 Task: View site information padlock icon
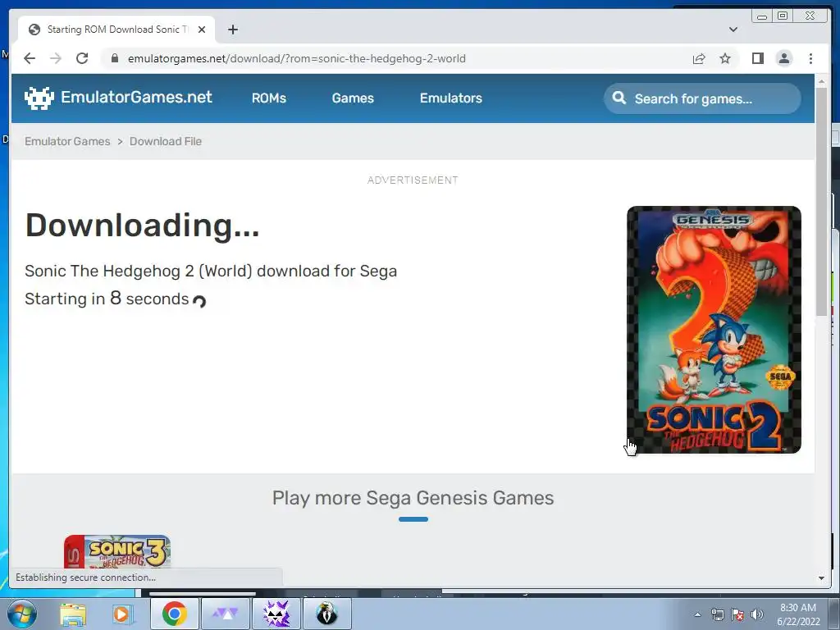(115, 58)
